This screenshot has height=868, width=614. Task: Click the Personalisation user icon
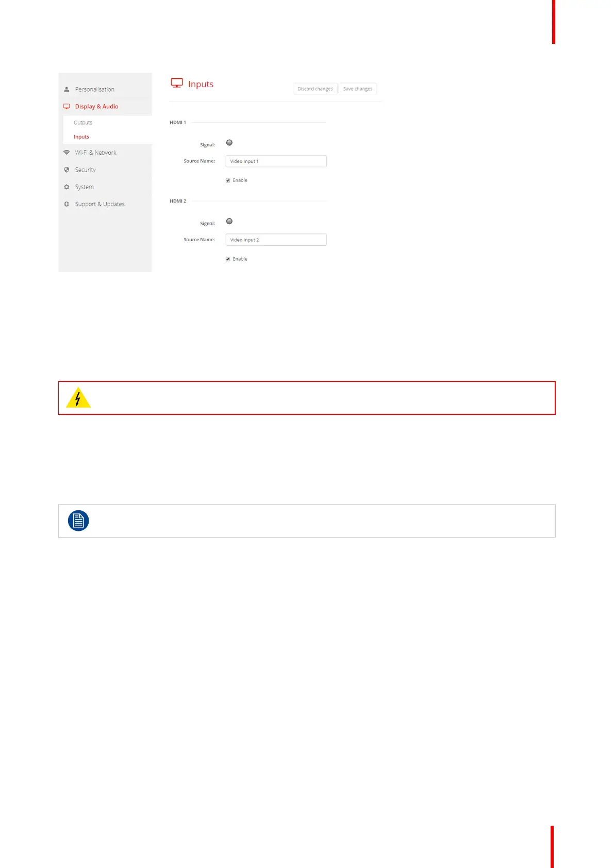coord(67,89)
